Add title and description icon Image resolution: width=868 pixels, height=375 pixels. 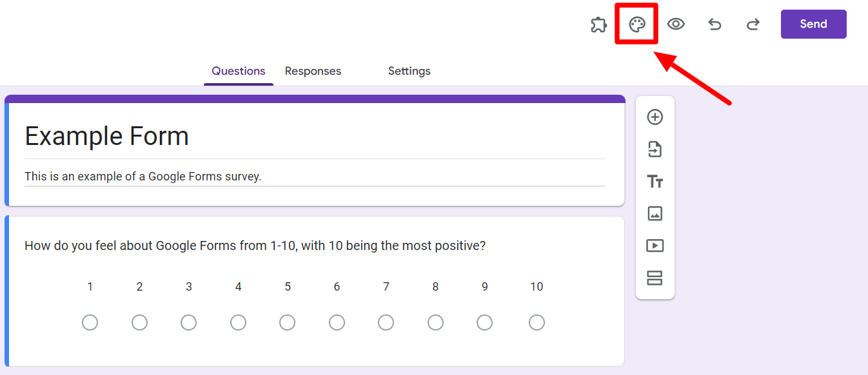(655, 182)
